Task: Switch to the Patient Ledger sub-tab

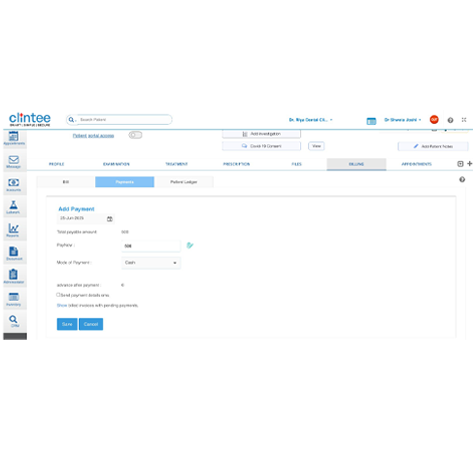Action: pos(184,182)
